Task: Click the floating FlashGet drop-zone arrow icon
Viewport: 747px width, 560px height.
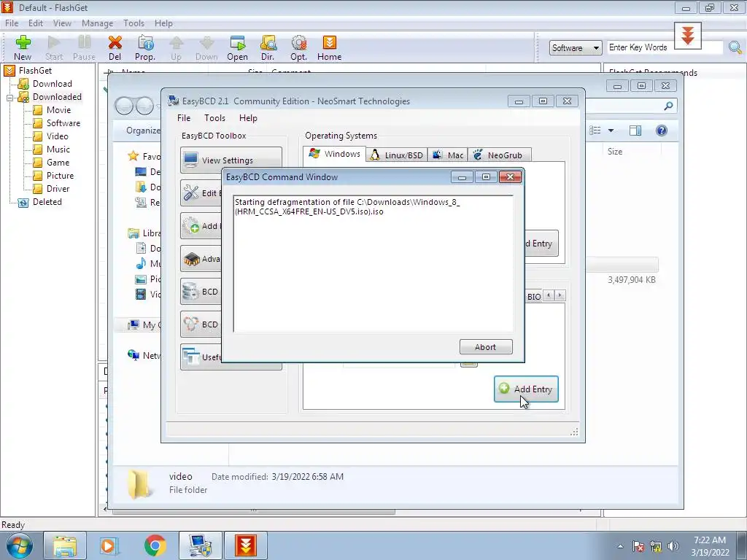Action: coord(687,36)
